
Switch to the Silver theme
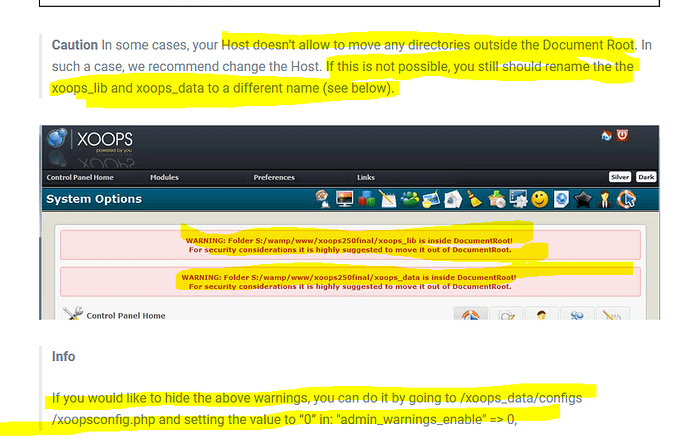620,177
